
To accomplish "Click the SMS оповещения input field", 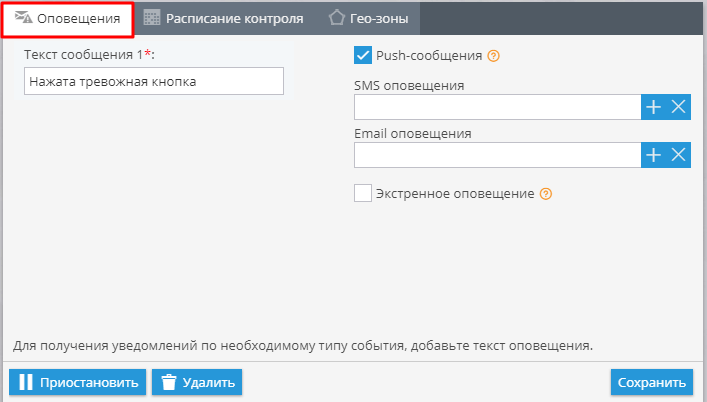I will pyautogui.click(x=497, y=107).
